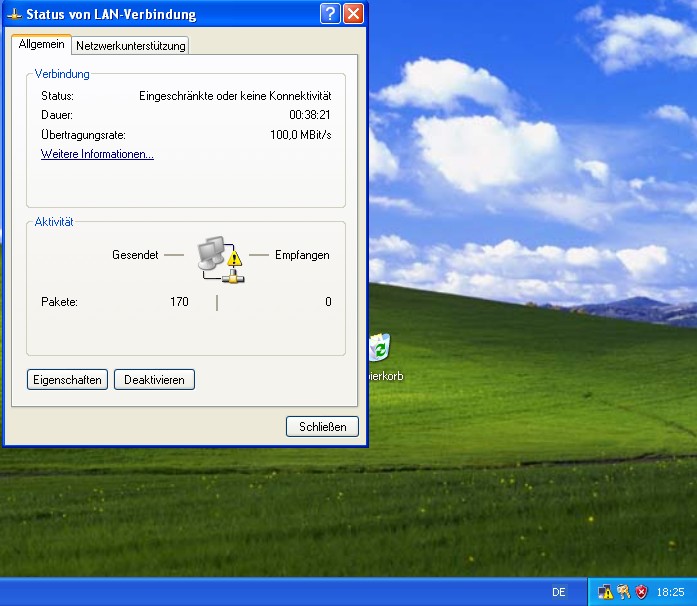Click the help question mark button
The width and height of the screenshot is (697, 606).
330,14
